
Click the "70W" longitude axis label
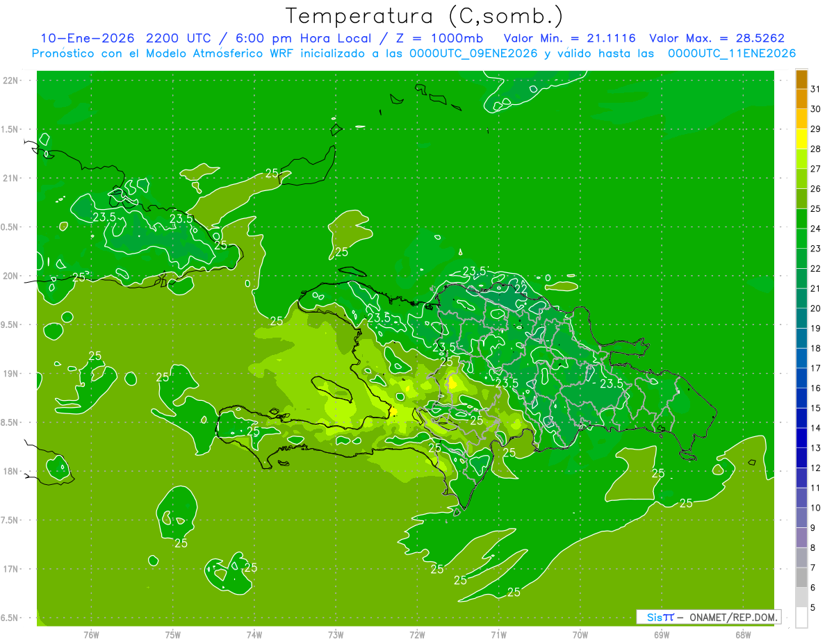(x=580, y=635)
